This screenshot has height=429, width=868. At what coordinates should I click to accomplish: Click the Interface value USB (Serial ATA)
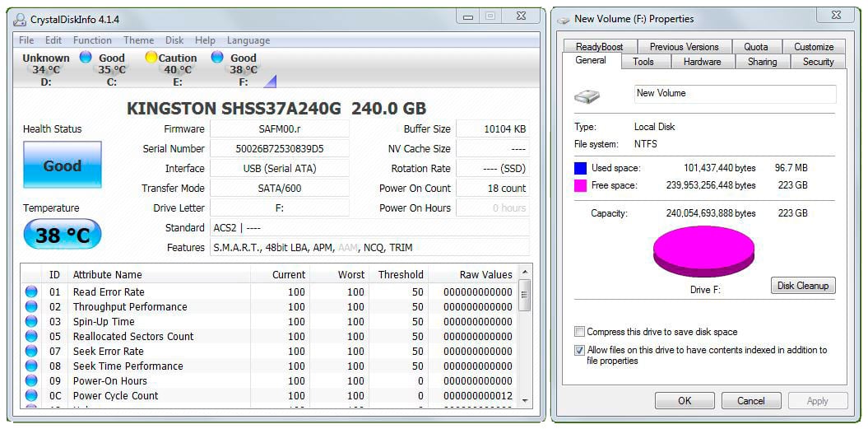click(x=280, y=168)
